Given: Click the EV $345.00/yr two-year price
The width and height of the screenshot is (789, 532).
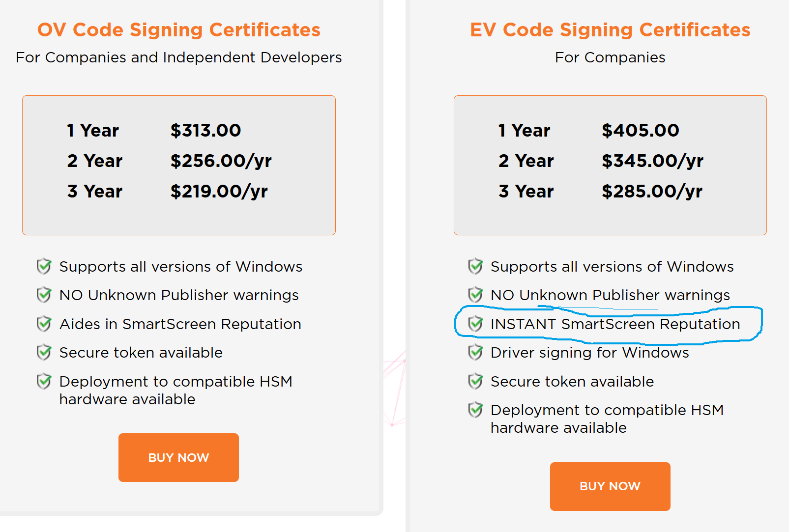Looking at the screenshot, I should click(x=652, y=161).
